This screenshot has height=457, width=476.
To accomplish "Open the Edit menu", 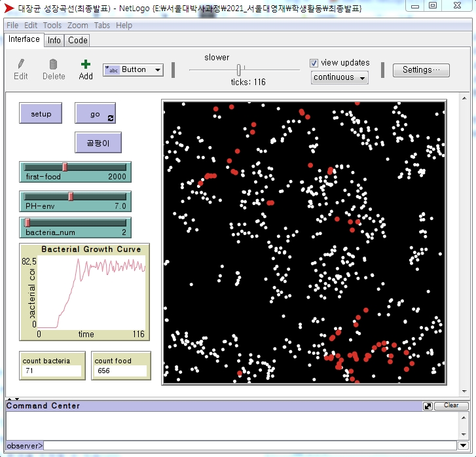I will coord(31,25).
